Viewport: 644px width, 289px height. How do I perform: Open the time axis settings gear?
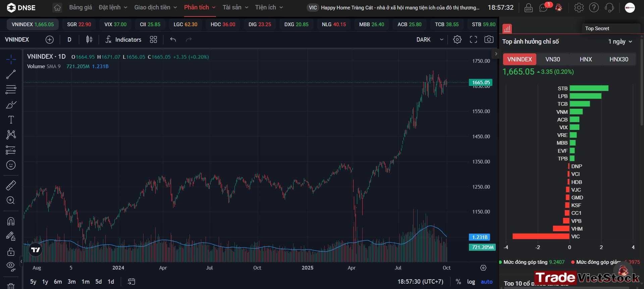click(483, 268)
